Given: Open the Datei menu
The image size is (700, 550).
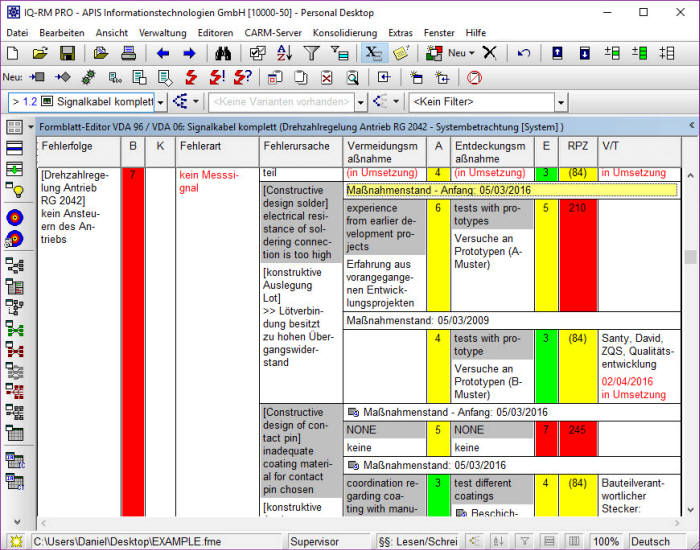Looking at the screenshot, I should (17, 33).
